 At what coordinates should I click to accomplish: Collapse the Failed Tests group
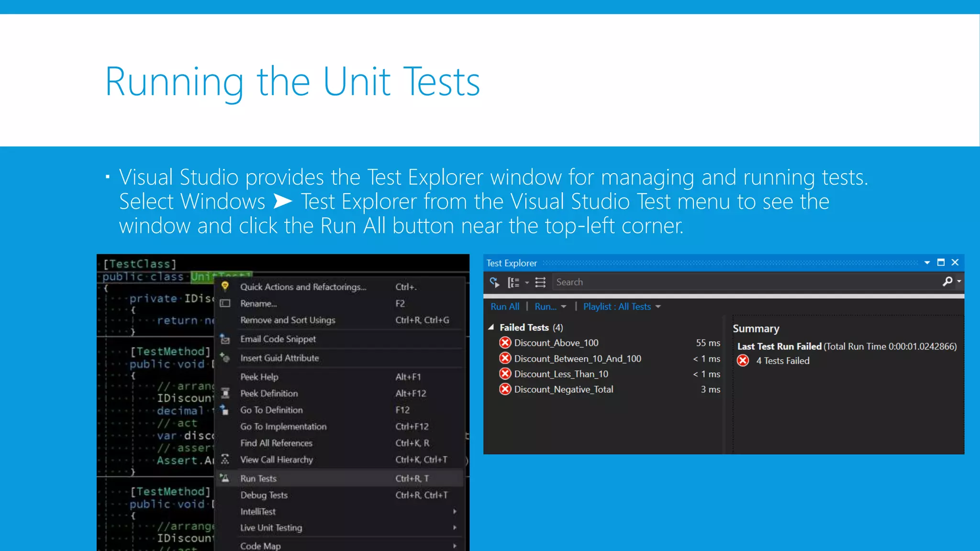pos(491,327)
